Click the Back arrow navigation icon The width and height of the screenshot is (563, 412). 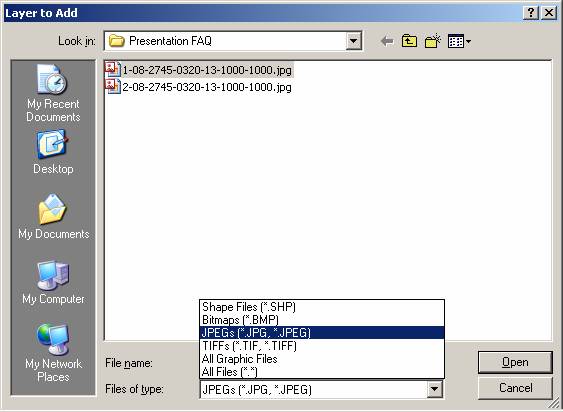tap(387, 41)
